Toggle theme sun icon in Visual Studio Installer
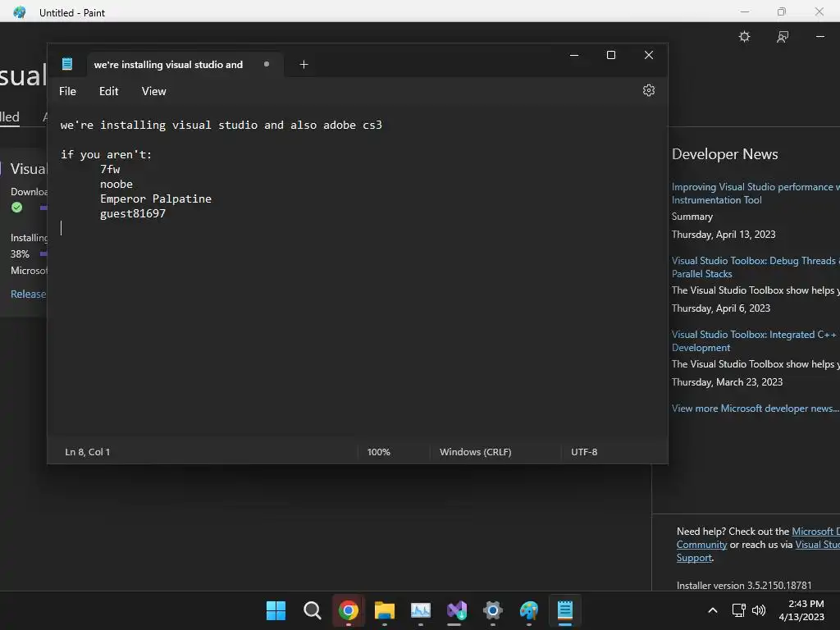 pos(744,36)
